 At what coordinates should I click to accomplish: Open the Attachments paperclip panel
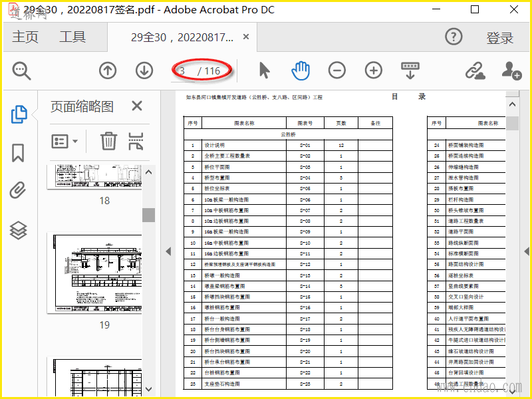[x=19, y=192]
